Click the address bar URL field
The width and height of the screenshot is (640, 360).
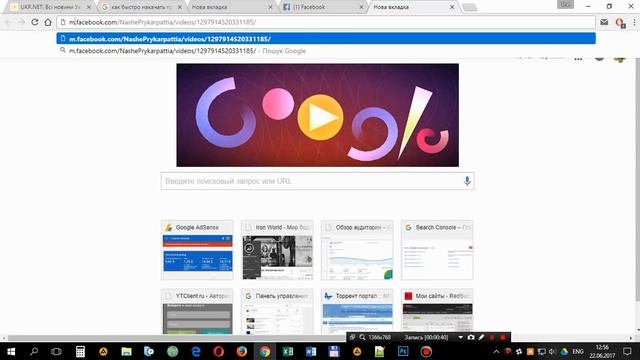[326, 22]
